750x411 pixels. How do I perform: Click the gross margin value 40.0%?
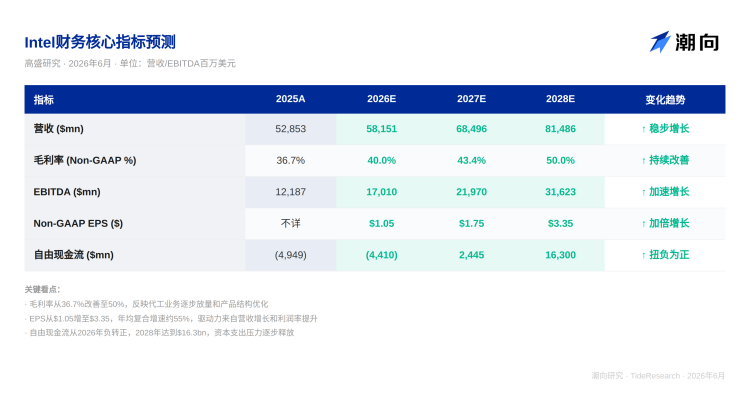381,160
